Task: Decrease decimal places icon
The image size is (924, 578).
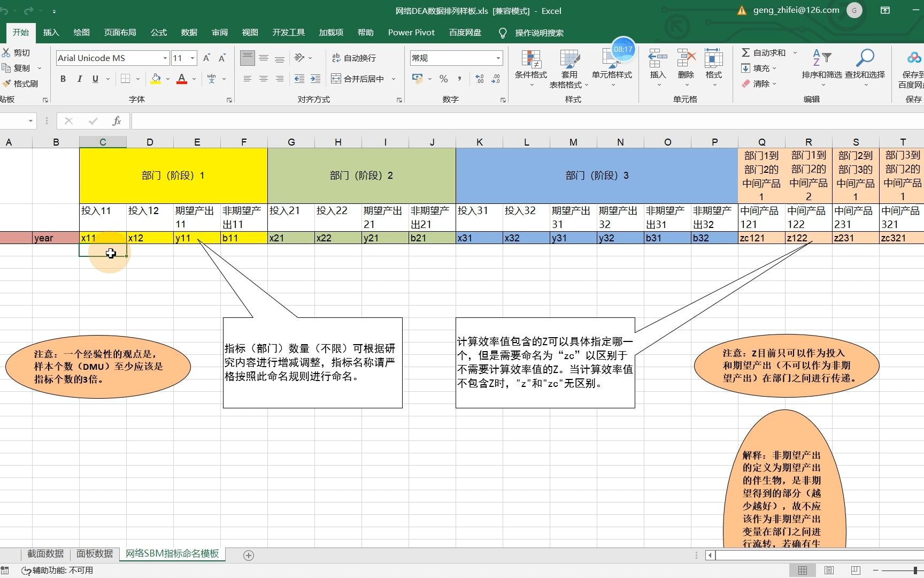Action: click(x=496, y=79)
